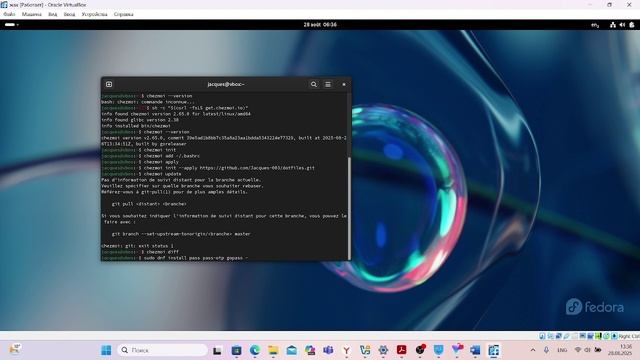Restore down the VirtualBox window

pos(609,5)
